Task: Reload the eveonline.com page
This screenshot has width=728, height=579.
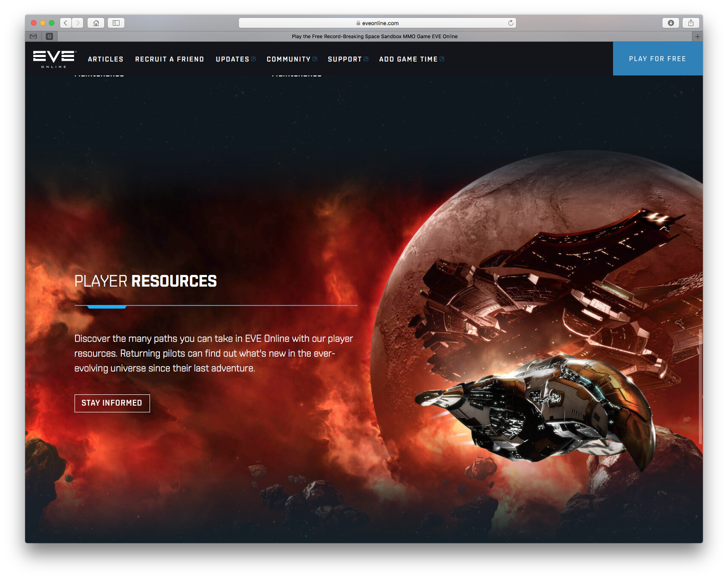Action: 511,23
